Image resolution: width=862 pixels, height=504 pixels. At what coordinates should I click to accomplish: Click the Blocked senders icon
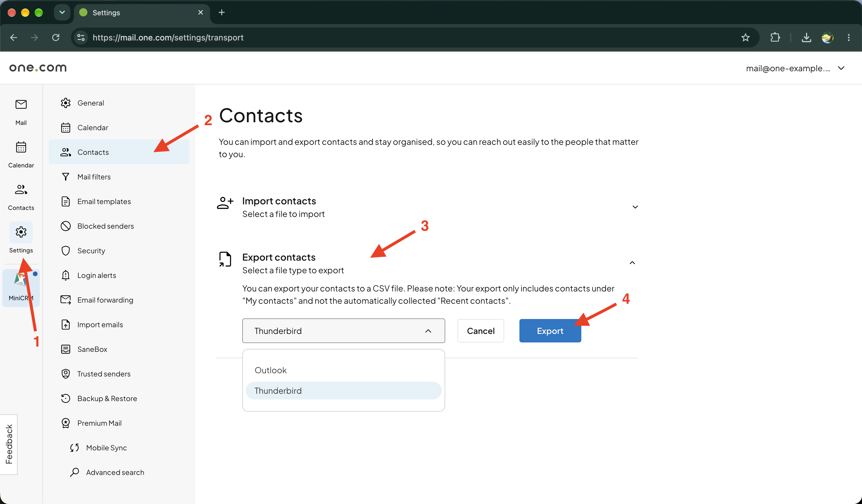click(x=65, y=226)
